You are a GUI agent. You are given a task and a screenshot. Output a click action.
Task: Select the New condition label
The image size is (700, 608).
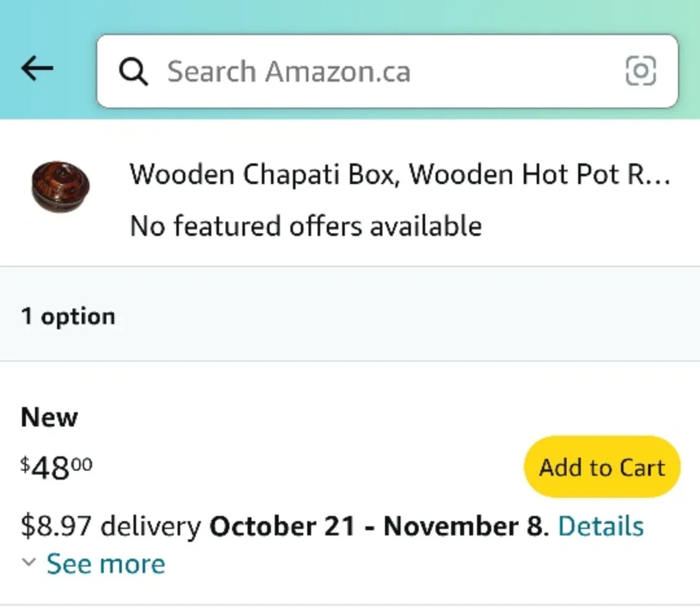coord(49,417)
